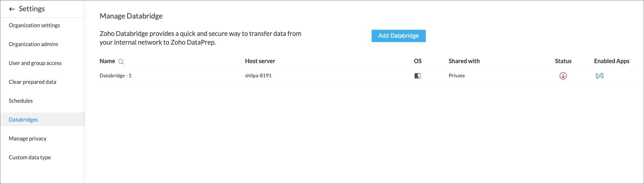This screenshot has height=184, width=644.
Task: Click the search icon next to Name
Action: click(x=121, y=62)
